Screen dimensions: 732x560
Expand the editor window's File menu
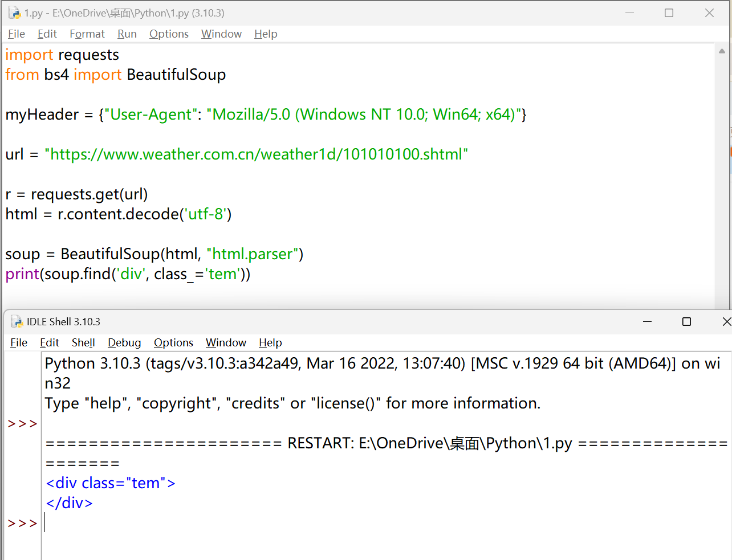16,34
